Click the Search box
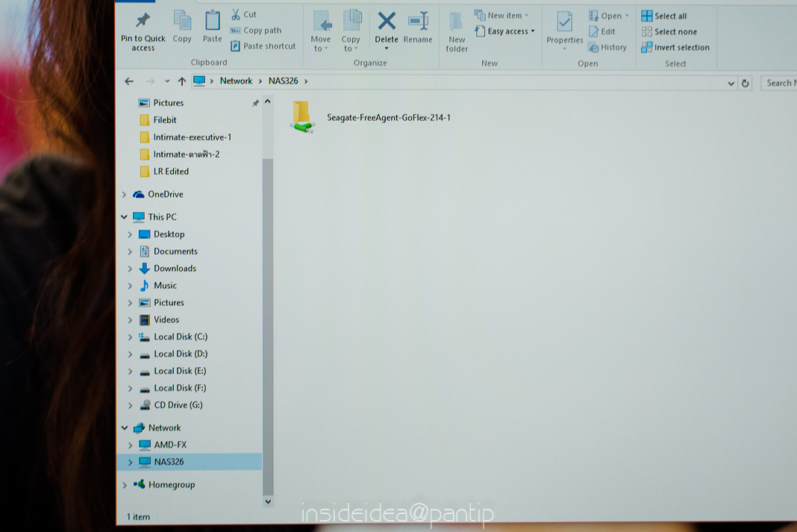This screenshot has height=532, width=797. pos(778,83)
